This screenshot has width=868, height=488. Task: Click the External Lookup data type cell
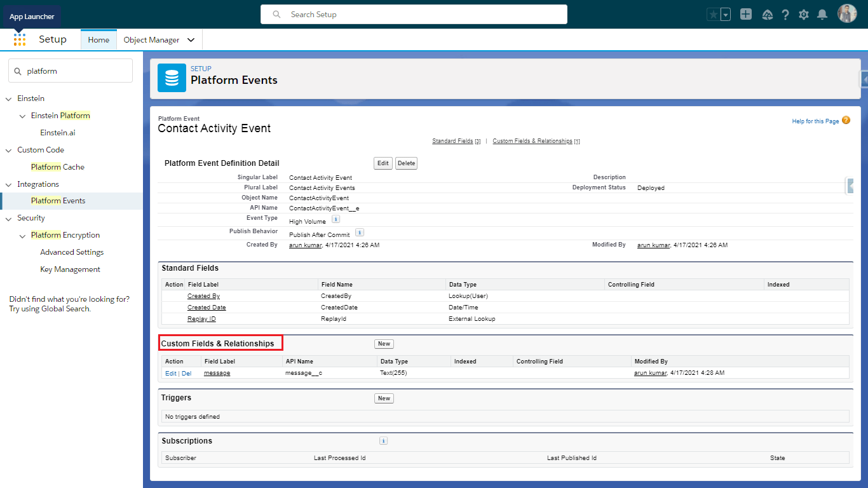472,319
